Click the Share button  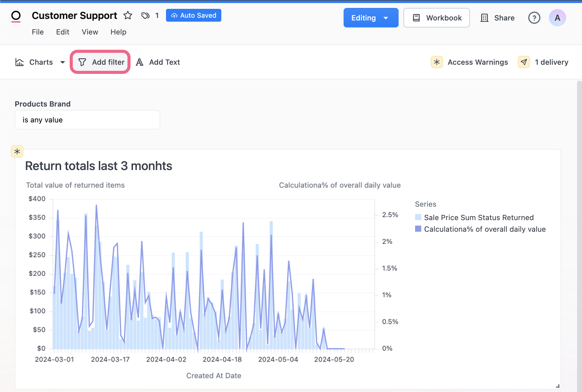pos(498,18)
